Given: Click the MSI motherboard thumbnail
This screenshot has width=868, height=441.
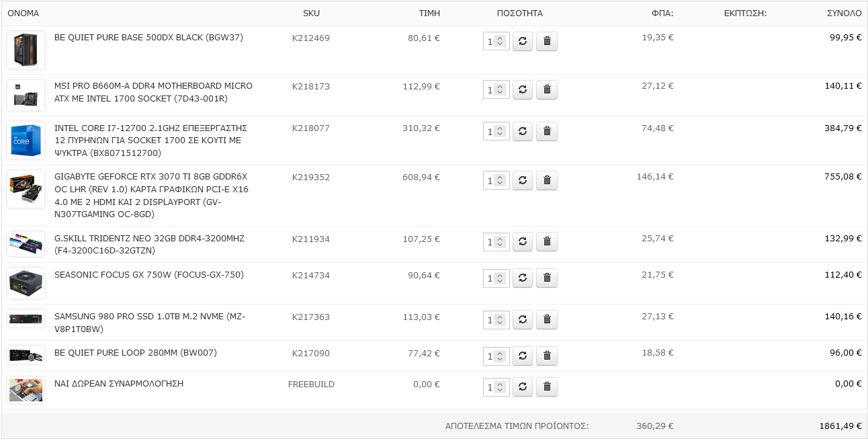Looking at the screenshot, I should pos(26,95).
